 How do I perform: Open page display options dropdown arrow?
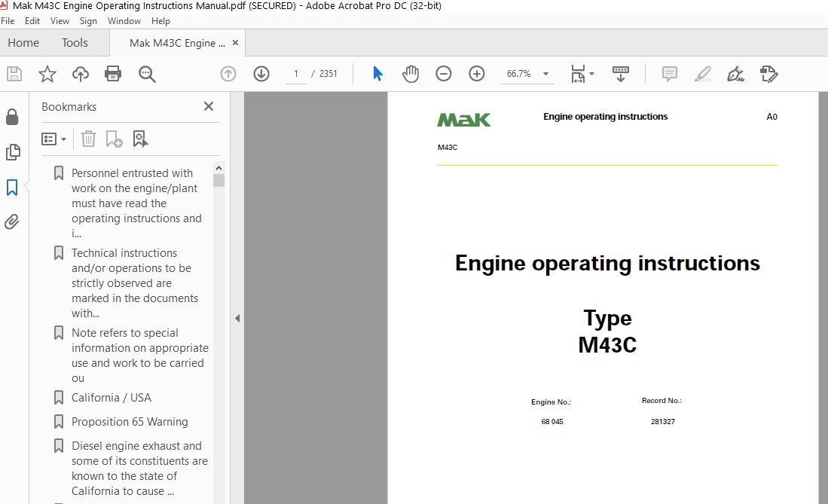(x=592, y=74)
